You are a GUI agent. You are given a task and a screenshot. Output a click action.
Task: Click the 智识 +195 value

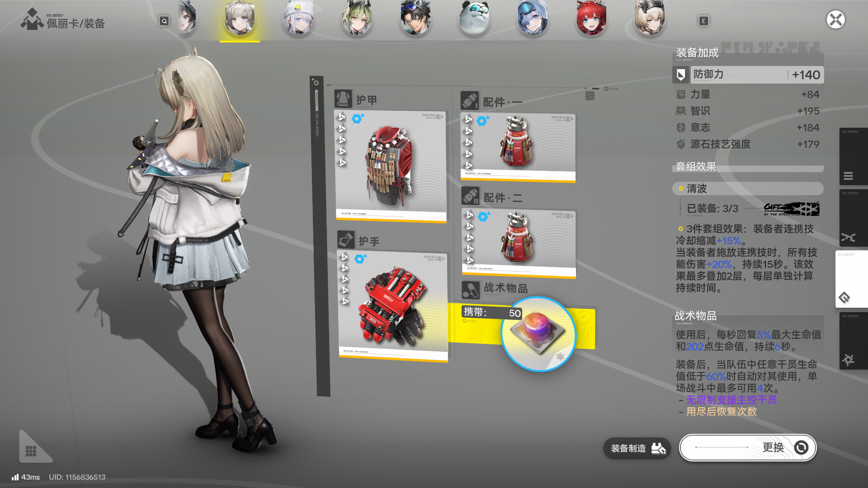[808, 111]
